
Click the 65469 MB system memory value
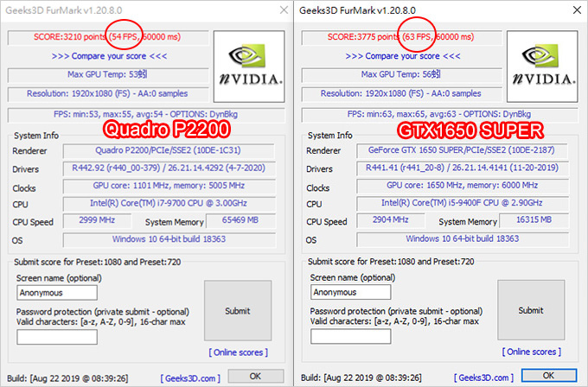[x=240, y=220]
